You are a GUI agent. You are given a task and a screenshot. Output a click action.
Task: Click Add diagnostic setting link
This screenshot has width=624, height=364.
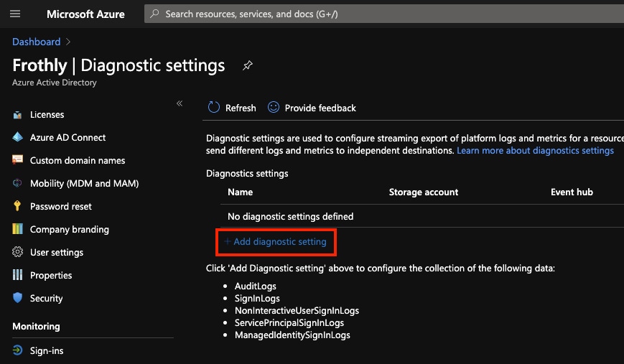pos(276,242)
